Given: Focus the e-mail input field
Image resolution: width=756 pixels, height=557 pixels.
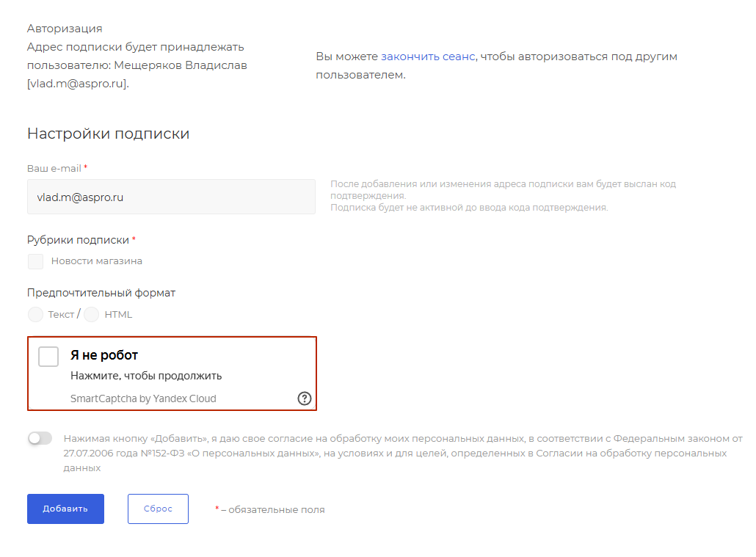Looking at the screenshot, I should point(171,197).
